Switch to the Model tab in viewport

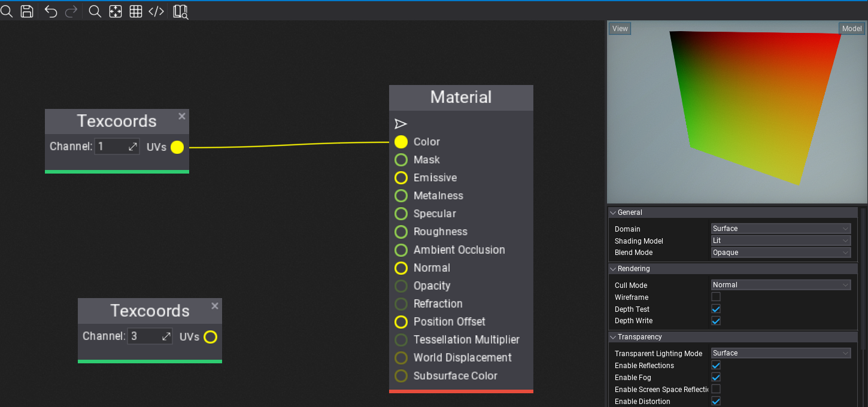pos(851,28)
